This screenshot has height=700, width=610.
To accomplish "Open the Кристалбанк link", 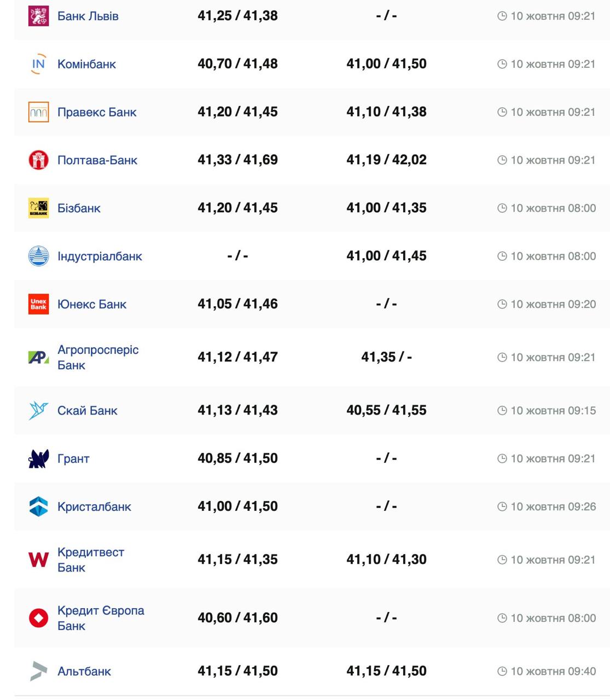I will (x=94, y=507).
